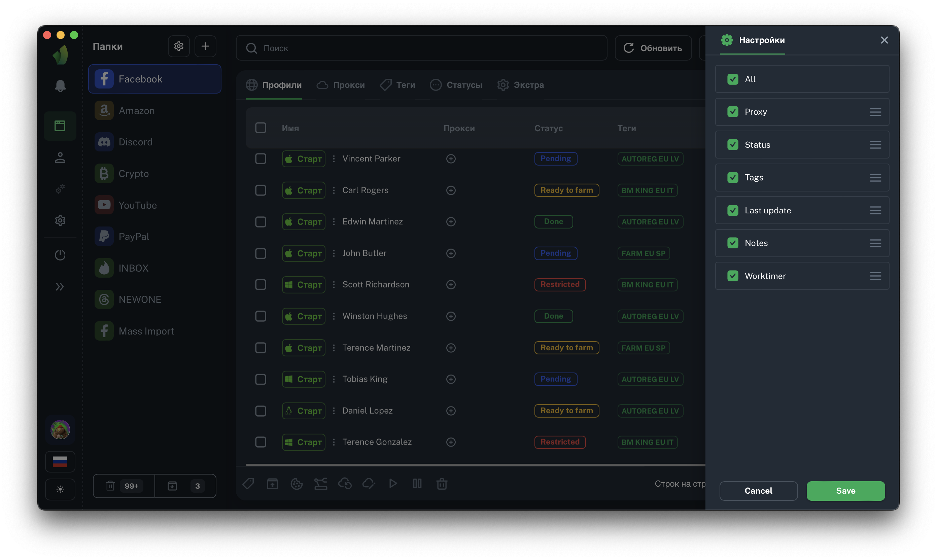Add a new folder with plus button
Image resolution: width=937 pixels, height=560 pixels.
pyautogui.click(x=205, y=46)
